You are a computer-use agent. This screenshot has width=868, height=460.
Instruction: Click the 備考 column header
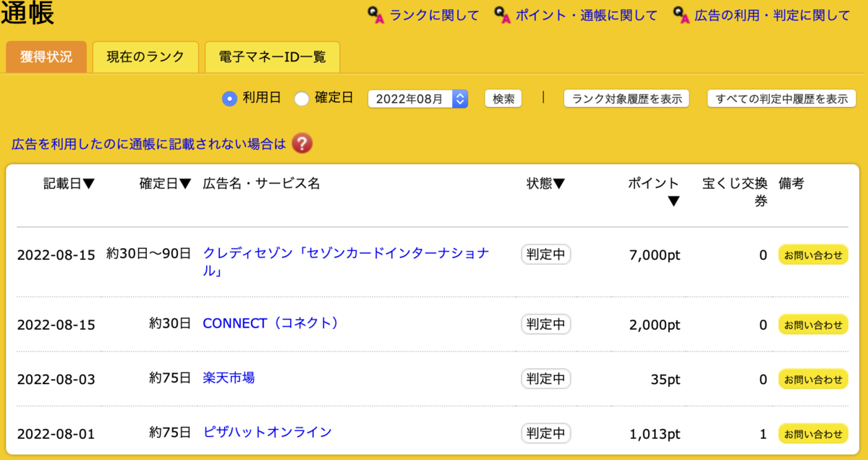pos(791,184)
